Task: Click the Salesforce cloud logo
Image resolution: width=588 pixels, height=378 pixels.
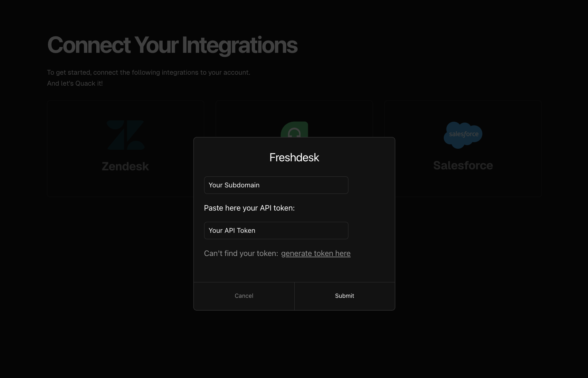Action: pyautogui.click(x=463, y=135)
